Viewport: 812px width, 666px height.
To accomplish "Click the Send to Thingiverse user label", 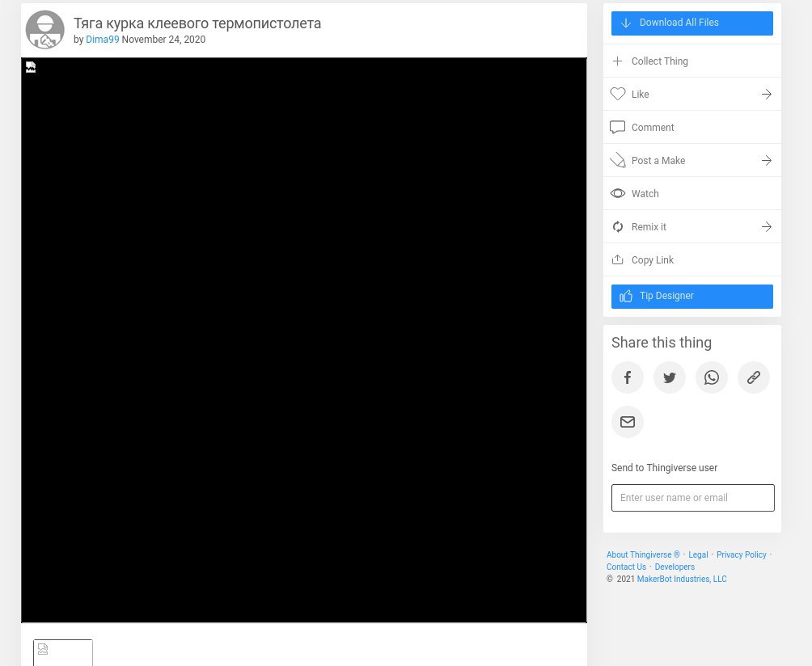I will tap(664, 468).
